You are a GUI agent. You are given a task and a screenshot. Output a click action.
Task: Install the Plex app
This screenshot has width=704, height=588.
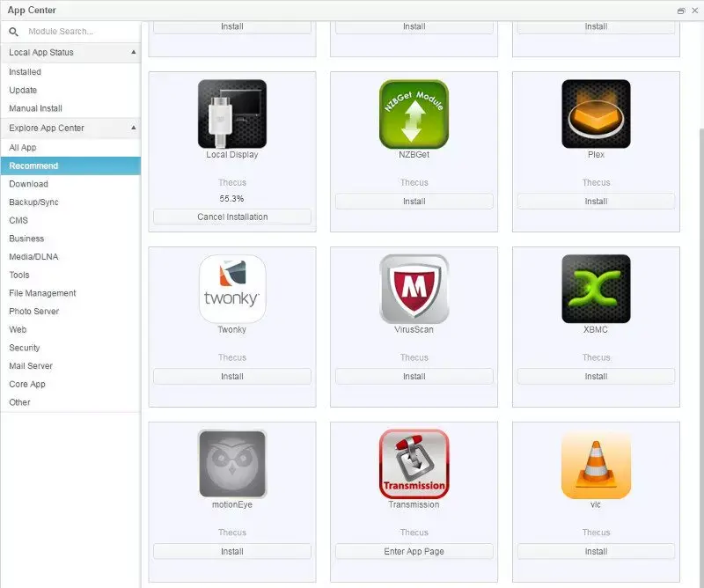596,202
